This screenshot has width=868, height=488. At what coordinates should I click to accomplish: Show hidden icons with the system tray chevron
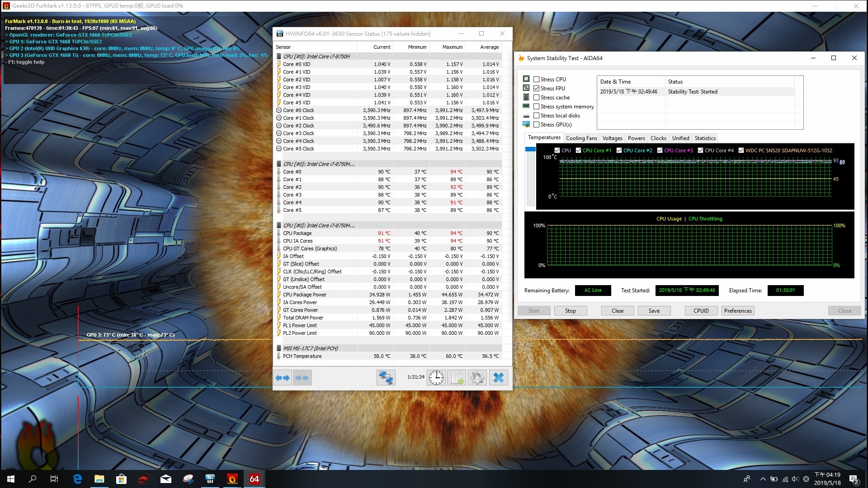pyautogui.click(x=763, y=479)
